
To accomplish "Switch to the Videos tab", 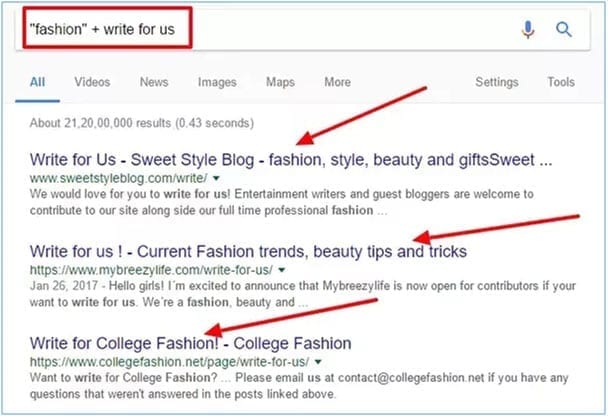I will pyautogui.click(x=92, y=82).
